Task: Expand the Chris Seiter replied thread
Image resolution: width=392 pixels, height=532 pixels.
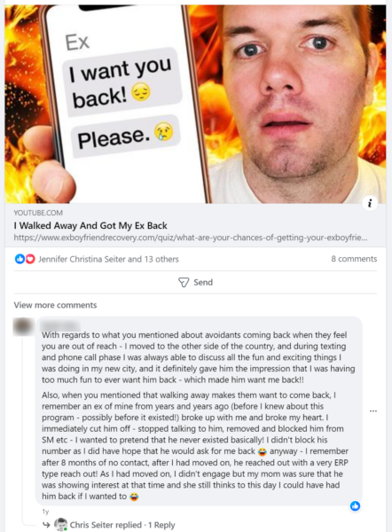Action: pos(122,525)
